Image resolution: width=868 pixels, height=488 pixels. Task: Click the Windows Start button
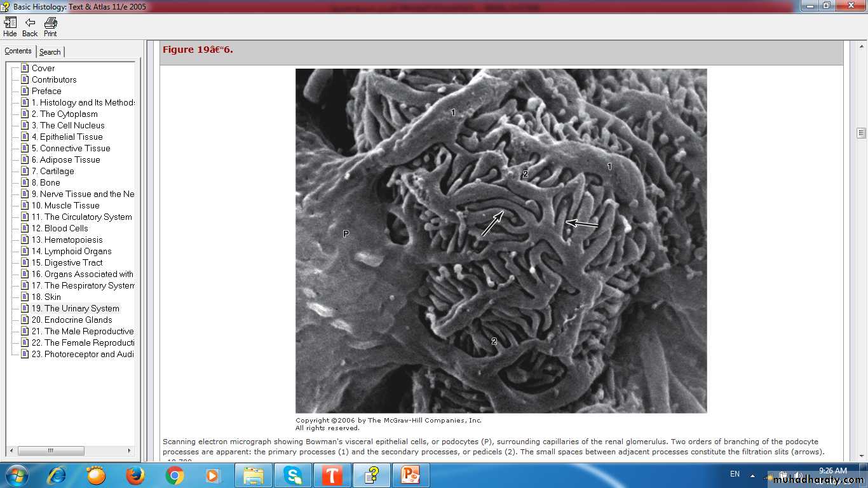[17, 475]
